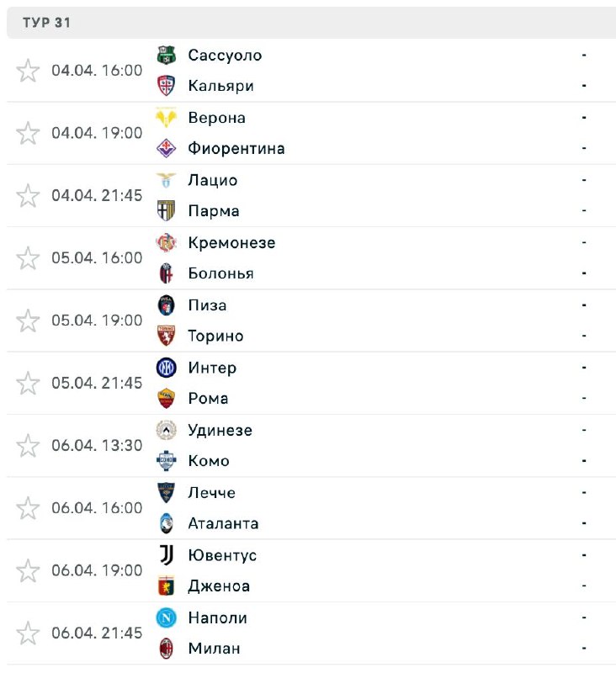Viewport: 616px width, 673px height.
Task: Click the Roma club crest
Action: pos(167,399)
